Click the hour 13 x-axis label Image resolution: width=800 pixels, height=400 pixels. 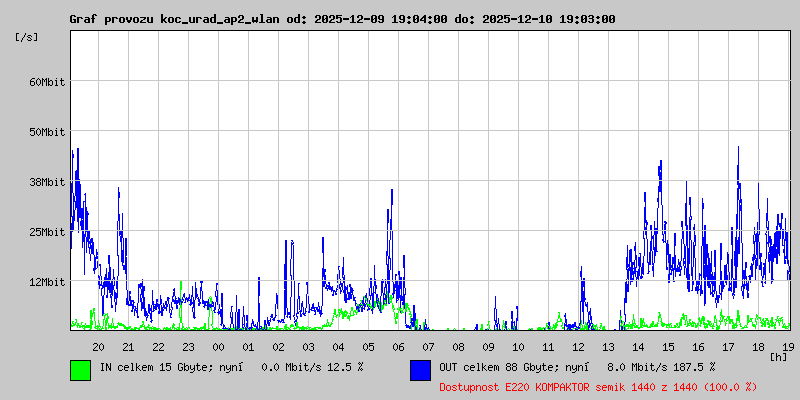609,347
